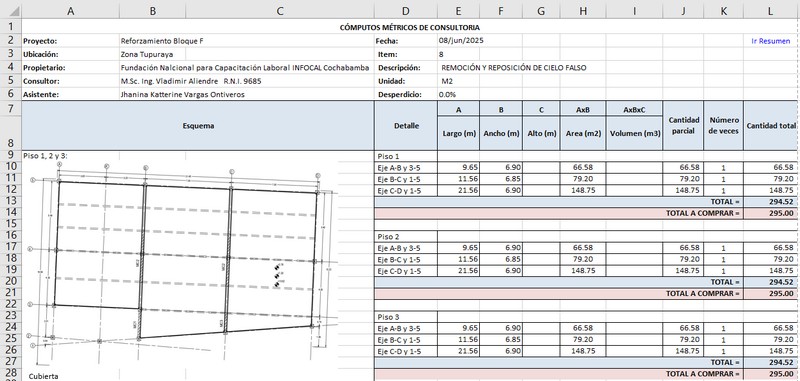Image resolution: width=800 pixels, height=381 pixels.
Task: Select column D header
Action: (x=406, y=10)
